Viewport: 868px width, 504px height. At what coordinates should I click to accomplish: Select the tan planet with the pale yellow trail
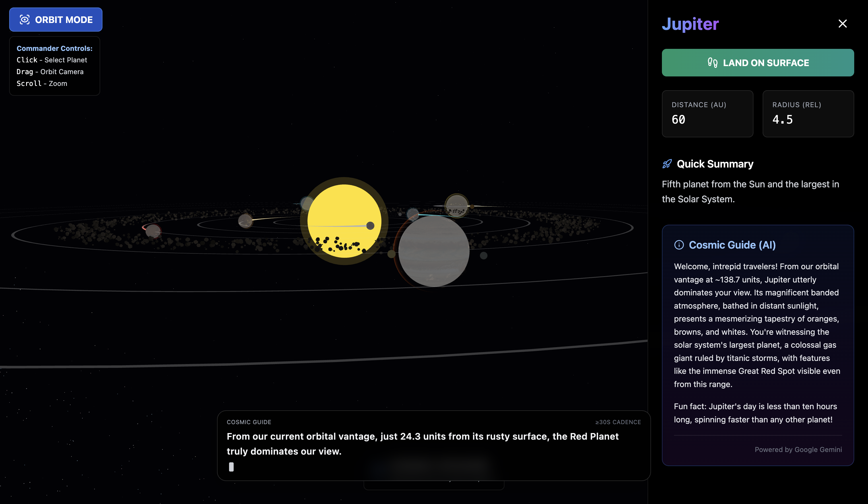tap(245, 221)
